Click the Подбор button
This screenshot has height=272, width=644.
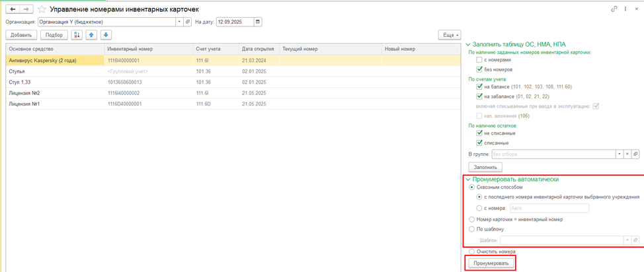point(54,35)
